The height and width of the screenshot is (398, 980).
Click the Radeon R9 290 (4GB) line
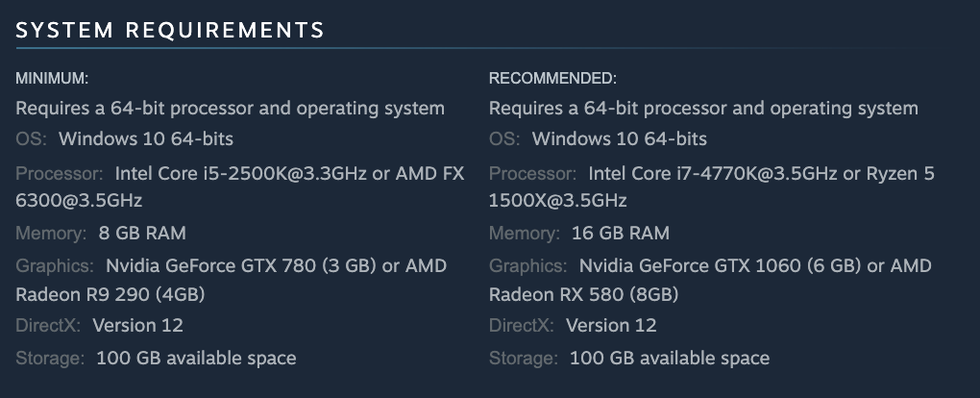(110, 294)
